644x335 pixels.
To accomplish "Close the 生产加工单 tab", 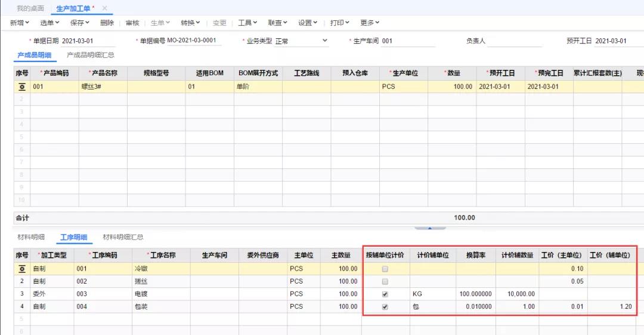I will [105, 8].
